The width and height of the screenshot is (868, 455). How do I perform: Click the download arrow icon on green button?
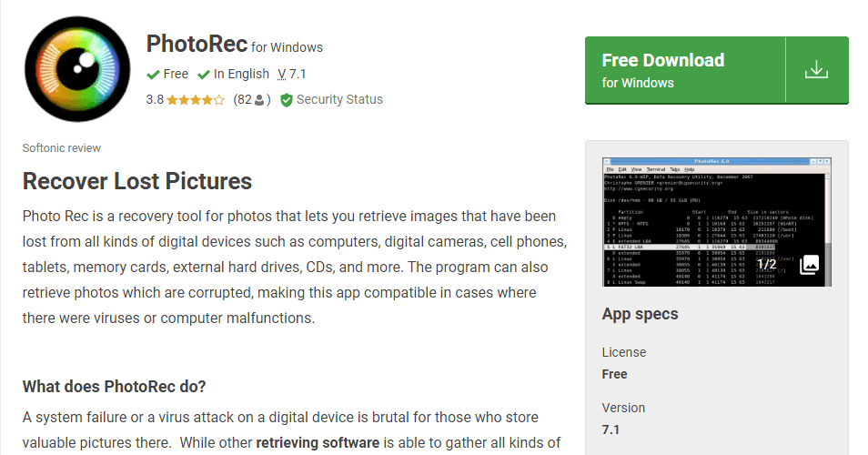(816, 70)
